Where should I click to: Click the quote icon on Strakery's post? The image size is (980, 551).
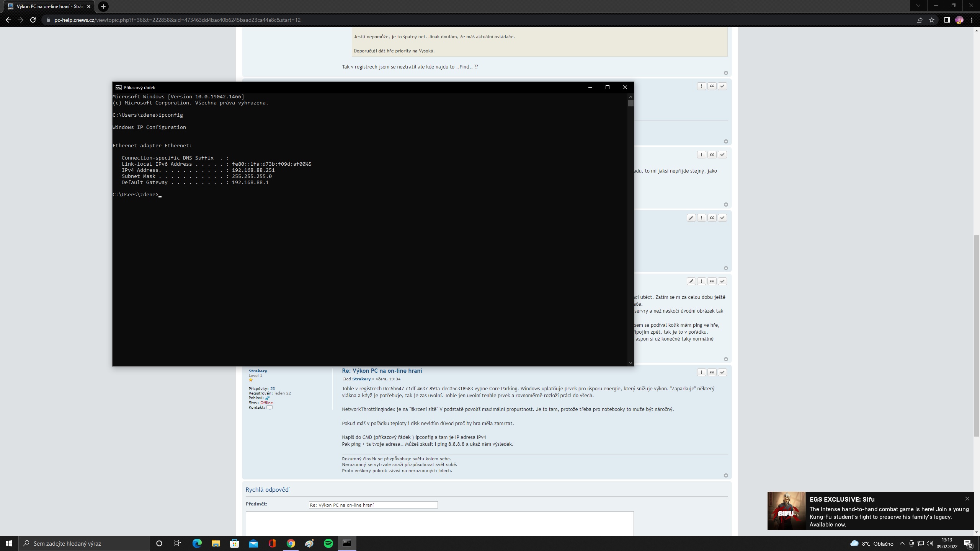[x=712, y=372]
